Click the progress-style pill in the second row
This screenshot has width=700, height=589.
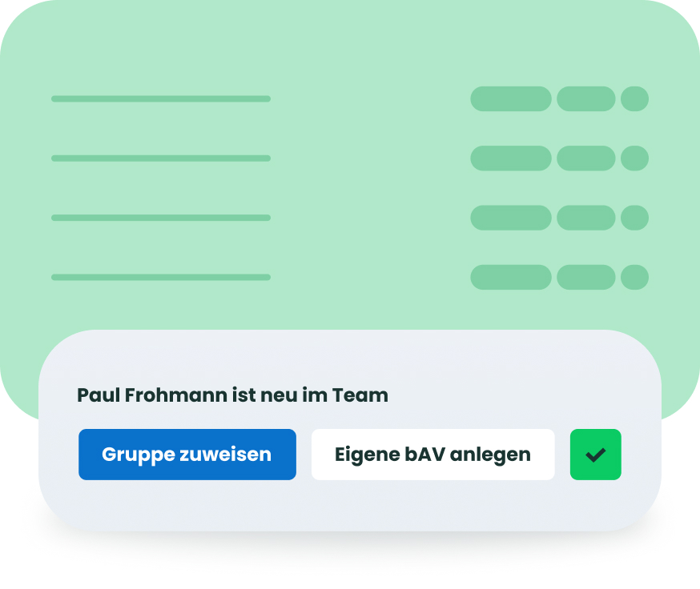510,158
